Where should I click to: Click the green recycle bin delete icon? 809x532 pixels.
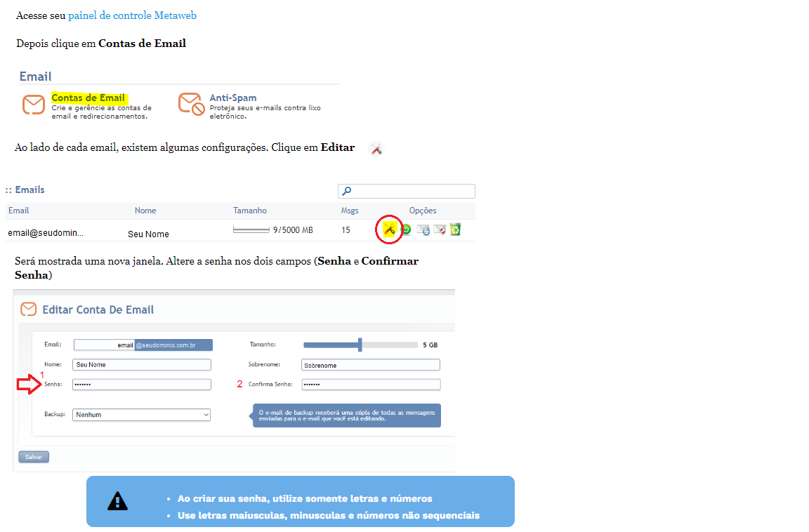[455, 230]
